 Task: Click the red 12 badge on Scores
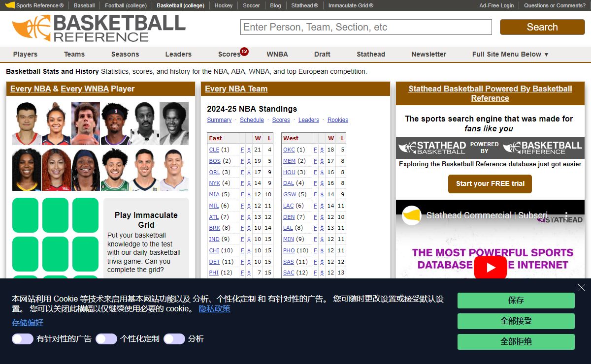(244, 51)
